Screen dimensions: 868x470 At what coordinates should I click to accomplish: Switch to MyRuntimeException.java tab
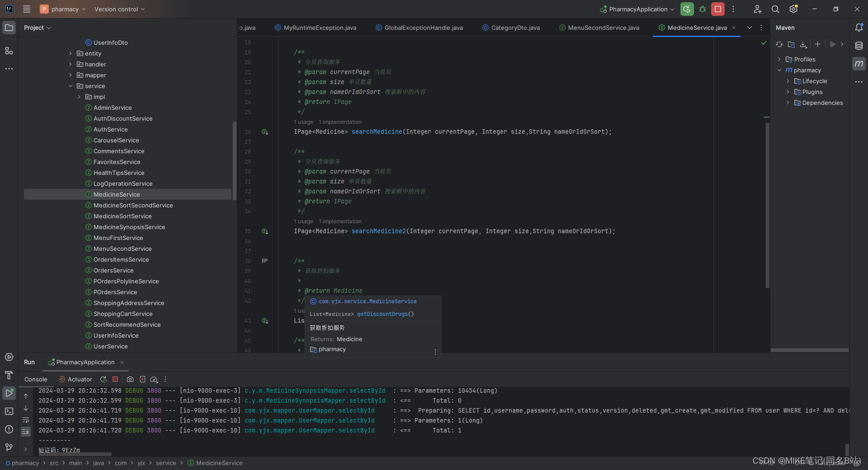click(316, 28)
